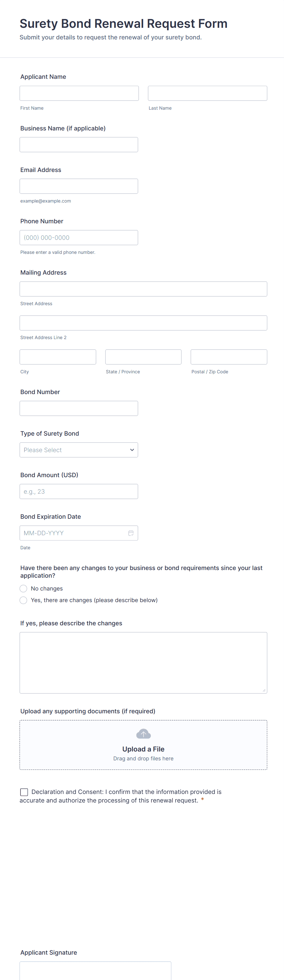Focus the State / Province field
Viewport: 284px width, 980px height.
(143, 357)
